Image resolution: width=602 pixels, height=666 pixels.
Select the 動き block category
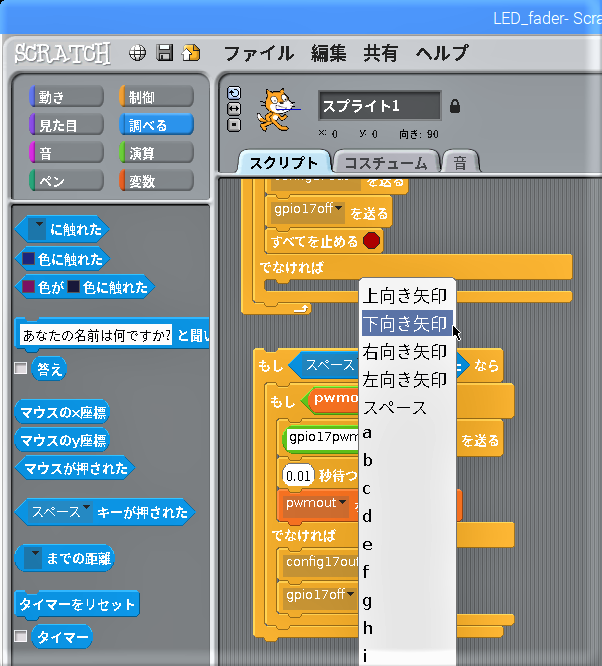(x=66, y=97)
